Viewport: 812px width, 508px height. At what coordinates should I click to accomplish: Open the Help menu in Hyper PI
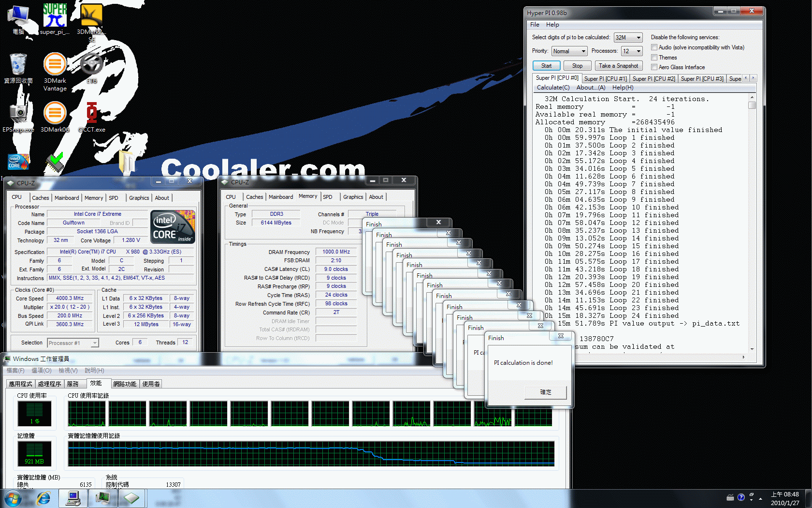point(552,25)
